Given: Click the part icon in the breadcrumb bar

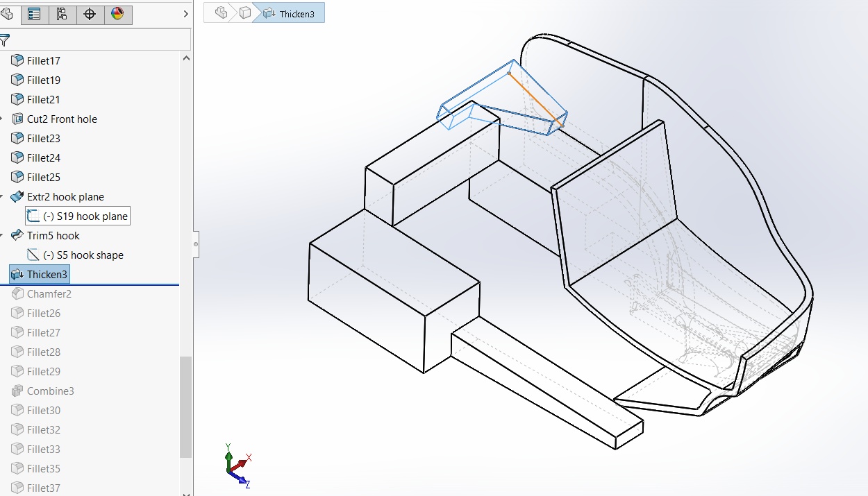Looking at the screenshot, I should [x=220, y=12].
